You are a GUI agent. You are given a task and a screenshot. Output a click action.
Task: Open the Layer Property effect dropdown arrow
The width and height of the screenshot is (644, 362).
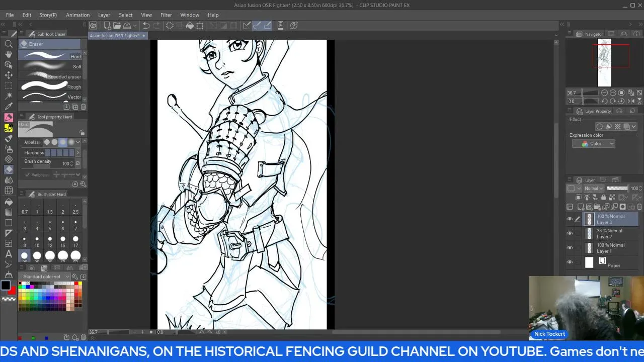pyautogui.click(x=634, y=127)
